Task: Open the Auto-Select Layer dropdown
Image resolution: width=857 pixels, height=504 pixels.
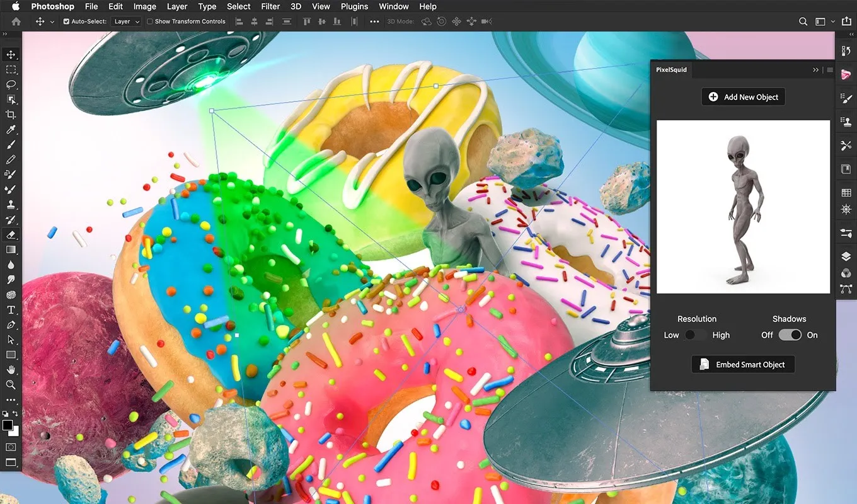Action: [127, 21]
